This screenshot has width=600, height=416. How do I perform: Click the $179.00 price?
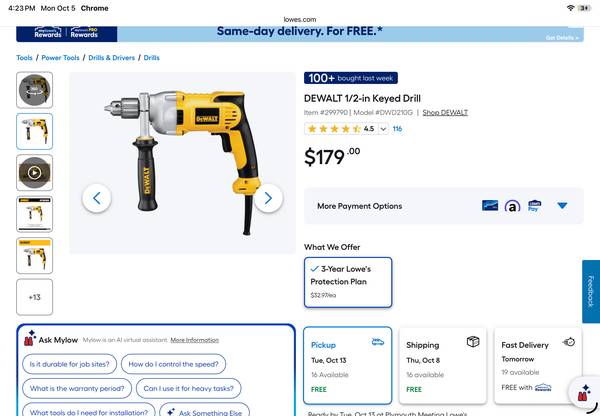point(332,156)
